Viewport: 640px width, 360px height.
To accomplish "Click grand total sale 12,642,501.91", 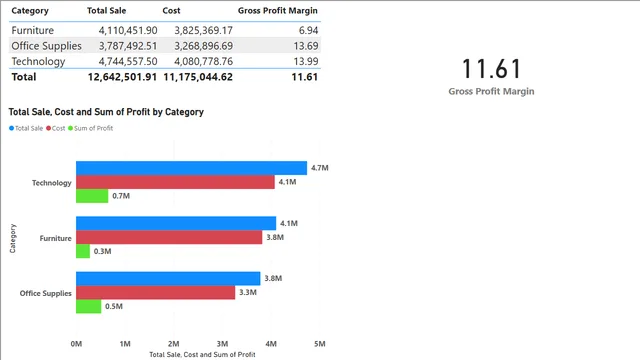I will [122, 77].
